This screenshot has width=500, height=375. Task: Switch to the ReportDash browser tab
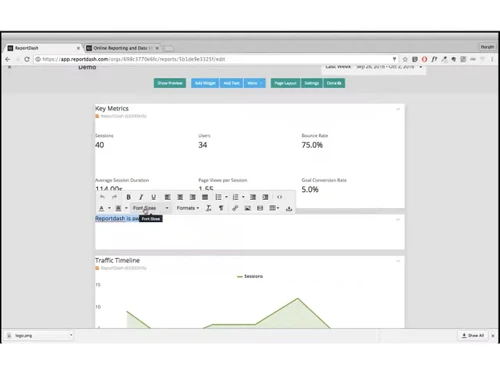click(42, 48)
